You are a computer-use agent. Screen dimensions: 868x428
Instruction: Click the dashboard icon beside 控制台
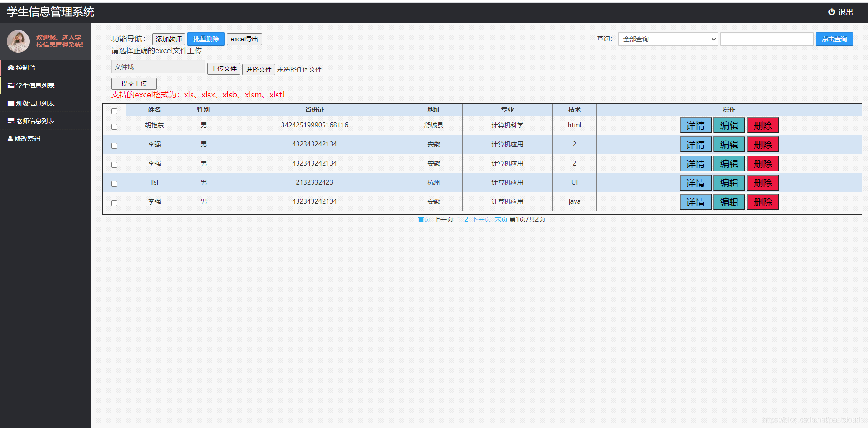(11, 68)
